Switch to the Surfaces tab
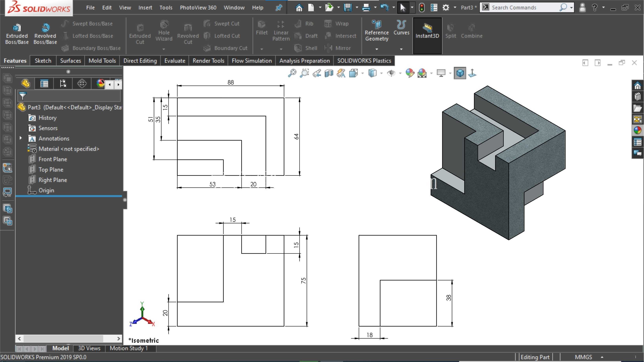Image resolution: width=644 pixels, height=362 pixels. pos(71,61)
